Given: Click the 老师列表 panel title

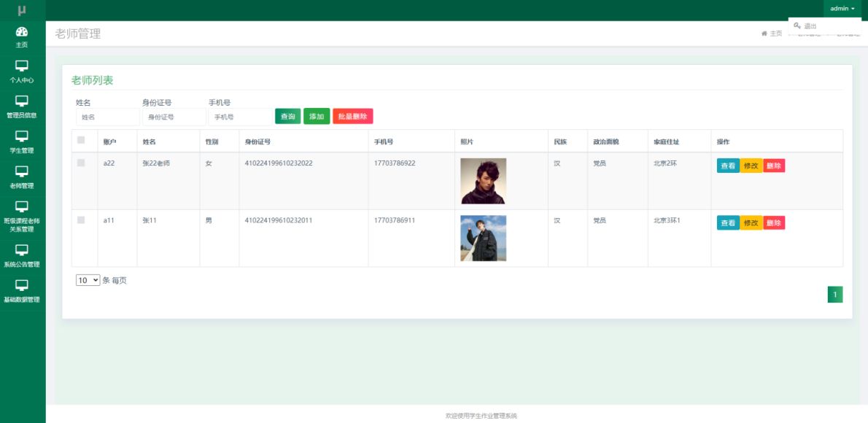Looking at the screenshot, I should point(93,80).
